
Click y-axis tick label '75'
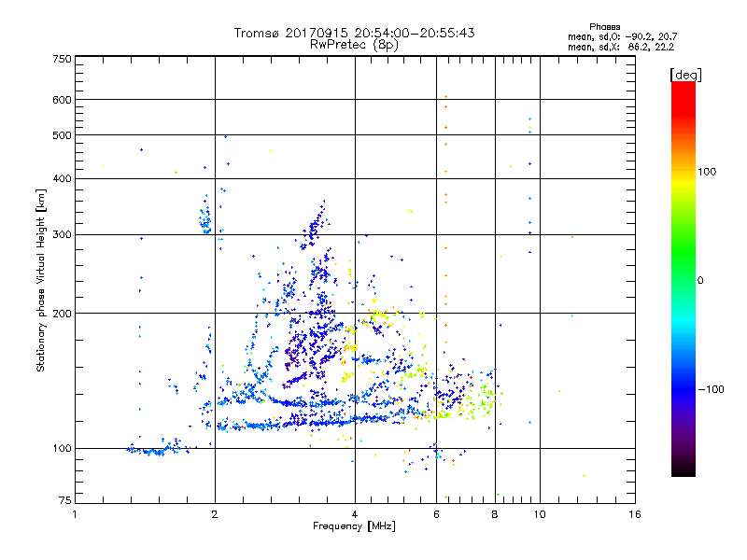(65, 500)
